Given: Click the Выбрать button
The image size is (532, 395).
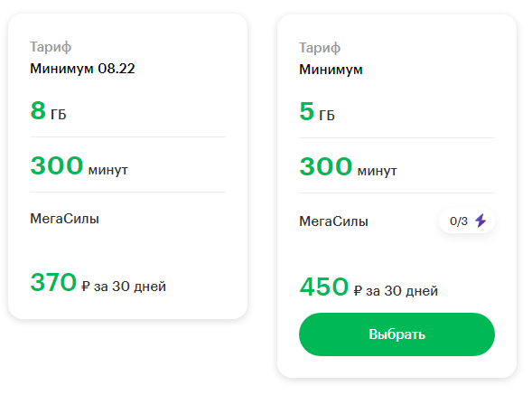Looking at the screenshot, I should (397, 334).
